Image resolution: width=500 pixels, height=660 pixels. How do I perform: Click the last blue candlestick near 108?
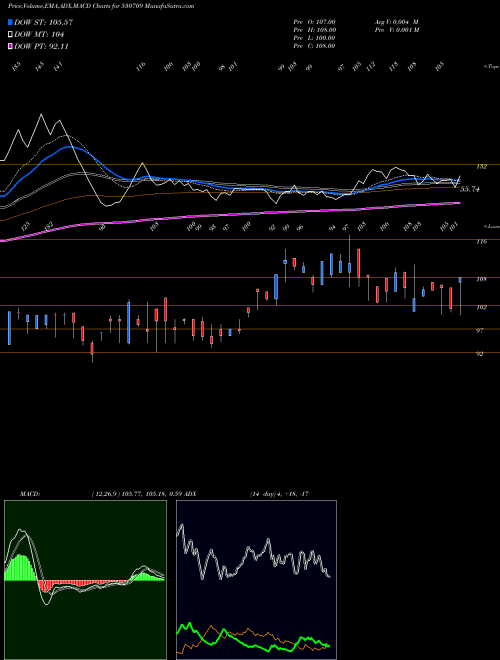(x=460, y=280)
